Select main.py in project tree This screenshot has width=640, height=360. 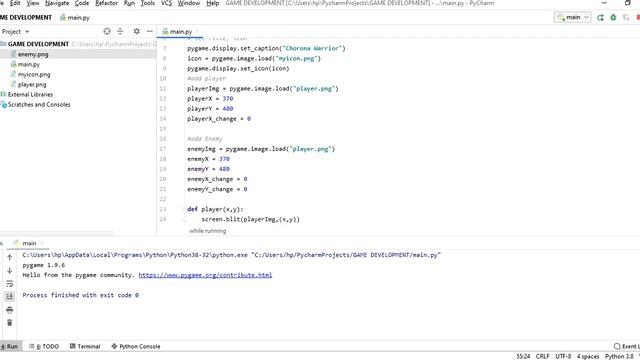point(29,64)
